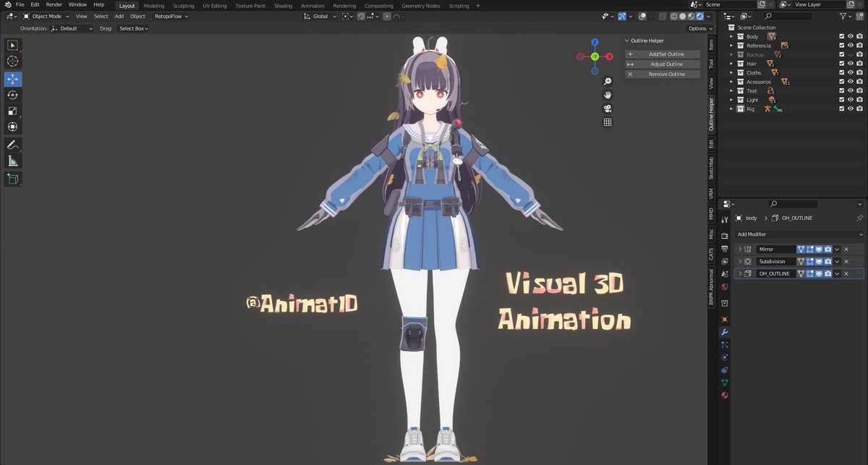The image size is (868, 465).
Task: Open the Particles properties tab icon
Action: pyautogui.click(x=725, y=344)
